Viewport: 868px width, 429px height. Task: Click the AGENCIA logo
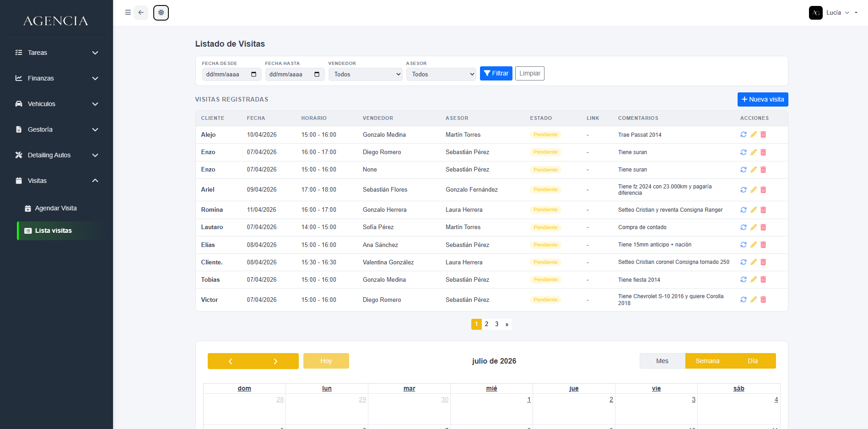point(56,21)
